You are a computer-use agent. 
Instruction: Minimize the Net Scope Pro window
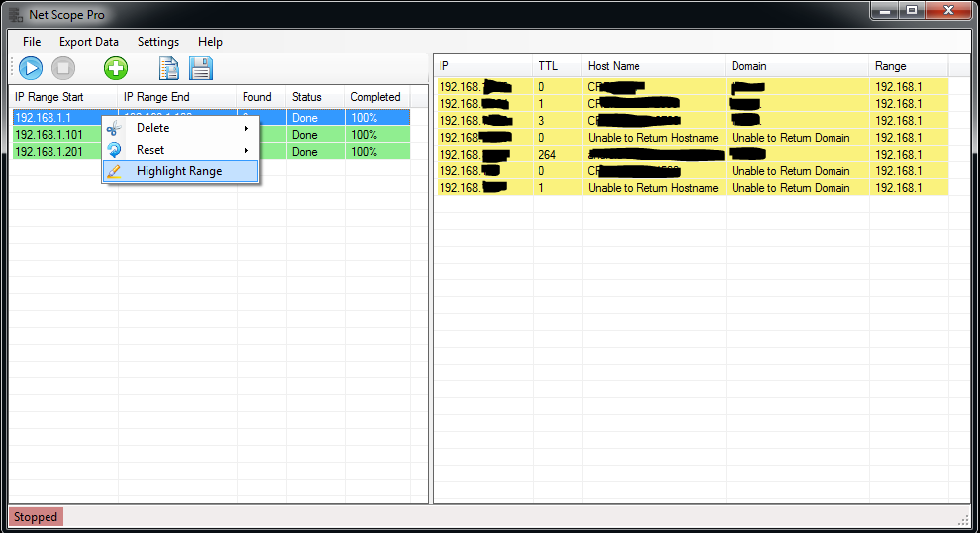pos(885,11)
